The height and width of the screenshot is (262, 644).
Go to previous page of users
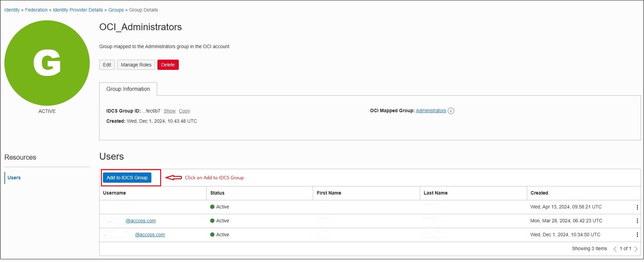(615, 249)
